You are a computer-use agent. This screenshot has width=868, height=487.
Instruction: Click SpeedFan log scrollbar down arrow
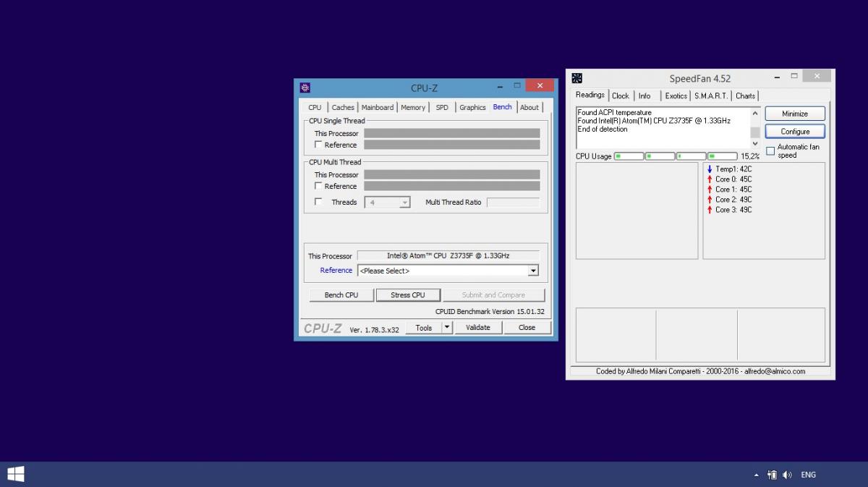[x=755, y=144]
